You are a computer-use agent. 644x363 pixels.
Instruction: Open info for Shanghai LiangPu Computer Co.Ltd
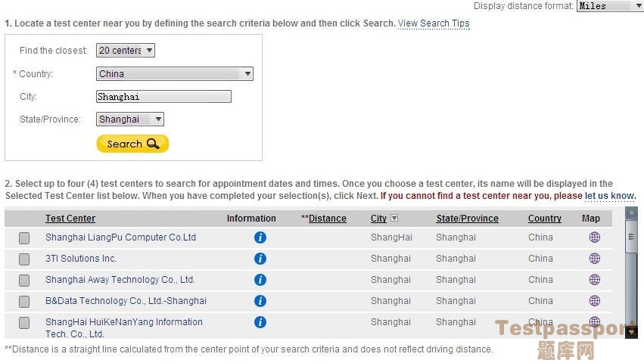click(260, 237)
